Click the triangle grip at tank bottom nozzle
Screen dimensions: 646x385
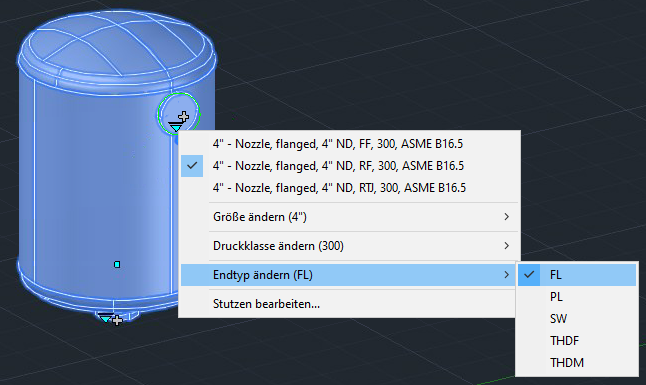click(x=105, y=318)
